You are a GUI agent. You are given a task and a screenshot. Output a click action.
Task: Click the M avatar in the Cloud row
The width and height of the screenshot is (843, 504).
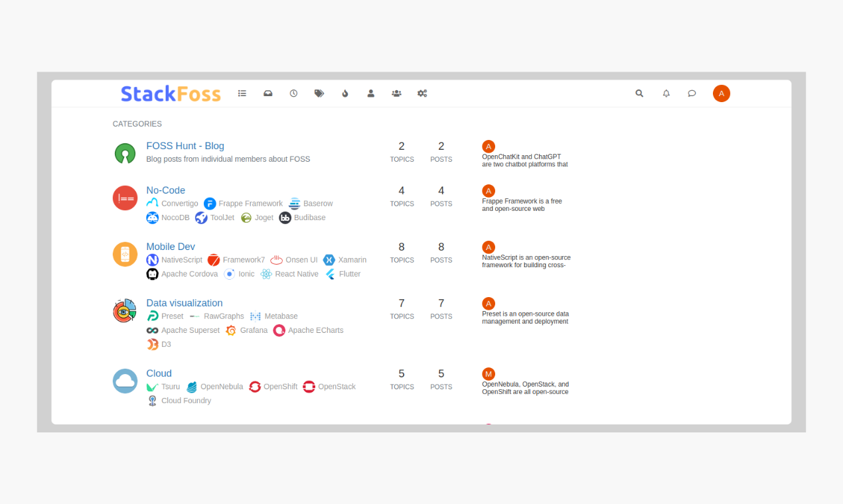click(489, 374)
